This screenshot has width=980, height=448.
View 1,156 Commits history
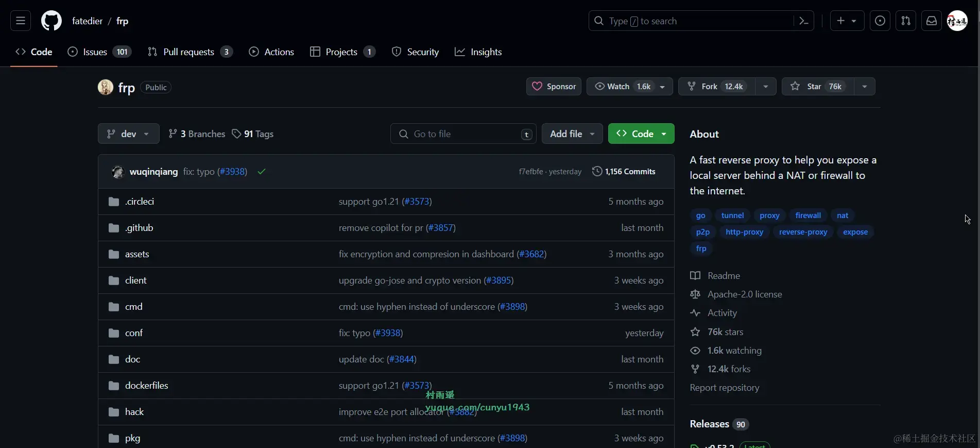point(624,172)
